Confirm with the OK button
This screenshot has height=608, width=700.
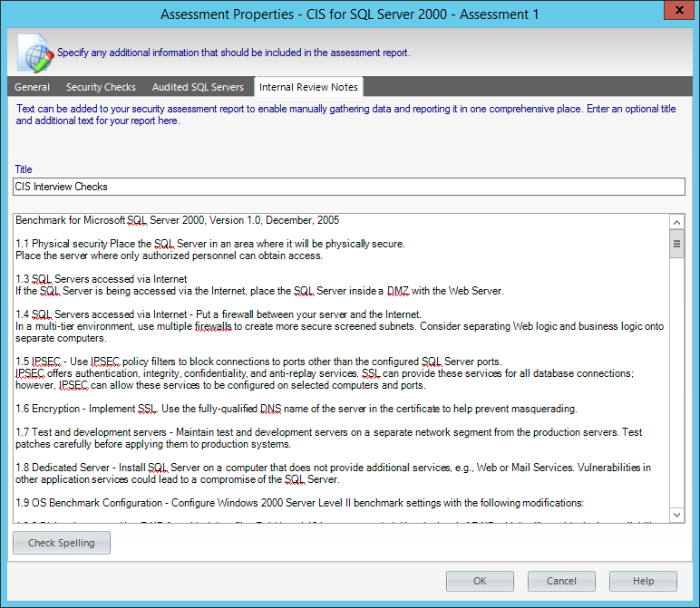pos(480,581)
